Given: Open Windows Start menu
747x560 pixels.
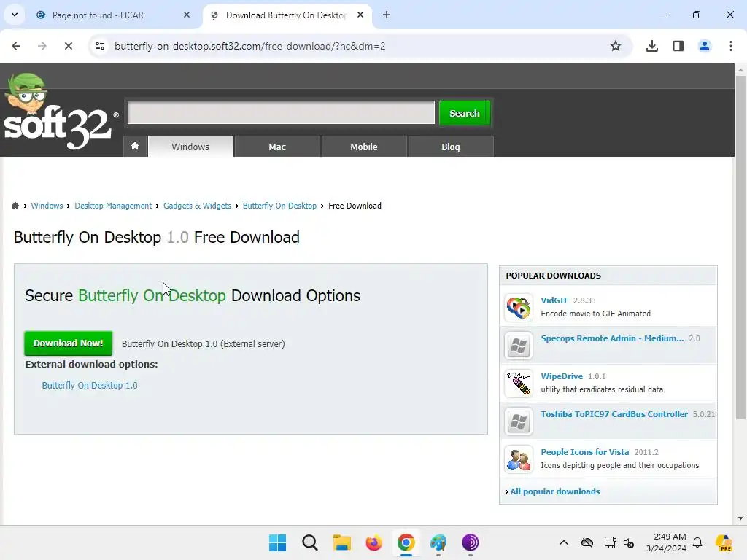Looking at the screenshot, I should (277, 542).
